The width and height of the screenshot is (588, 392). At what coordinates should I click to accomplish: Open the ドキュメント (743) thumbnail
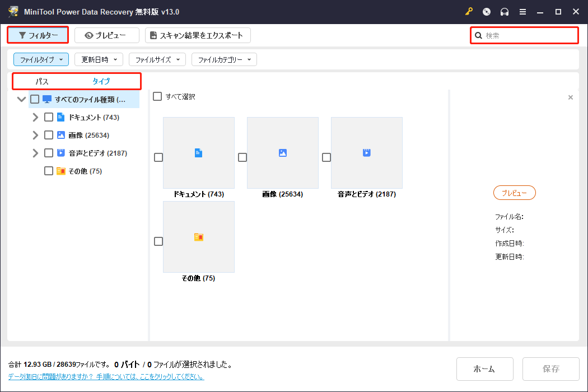[x=199, y=153]
